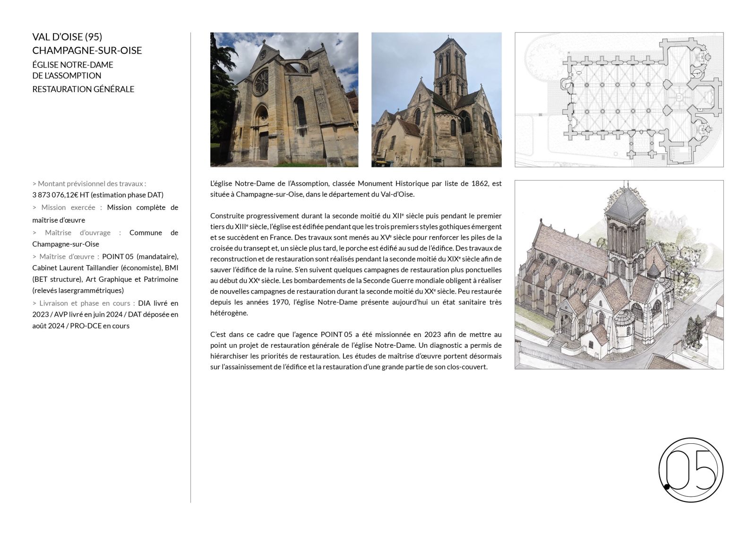This screenshot has height=535, width=756.
Task: Click the circular 05 agency logo
Action: click(x=691, y=470)
